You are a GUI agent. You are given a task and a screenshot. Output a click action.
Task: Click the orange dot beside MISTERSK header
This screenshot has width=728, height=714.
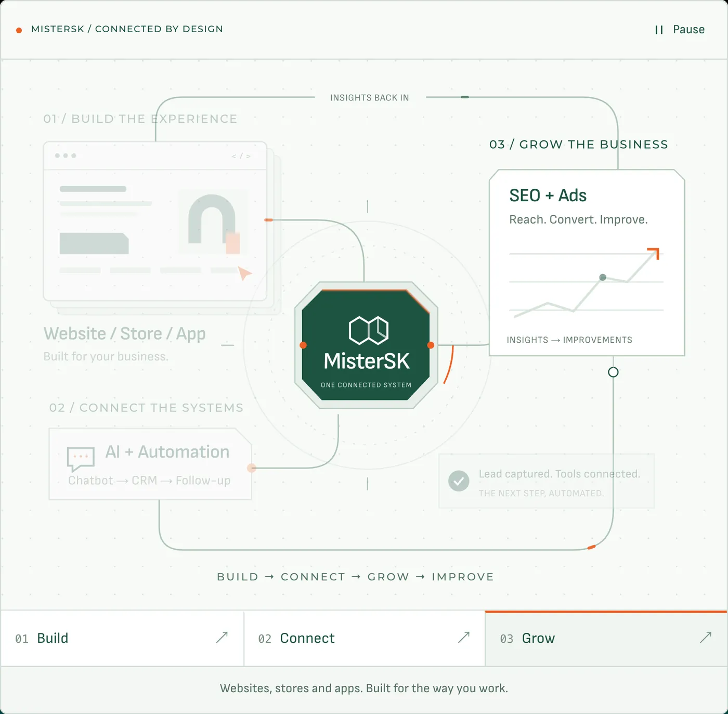[x=19, y=30]
